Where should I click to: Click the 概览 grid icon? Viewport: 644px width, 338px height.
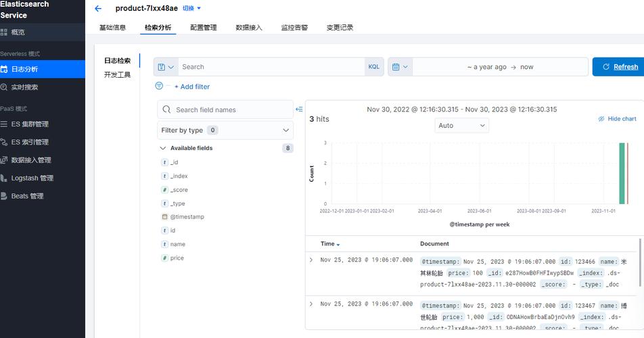tap(3, 32)
